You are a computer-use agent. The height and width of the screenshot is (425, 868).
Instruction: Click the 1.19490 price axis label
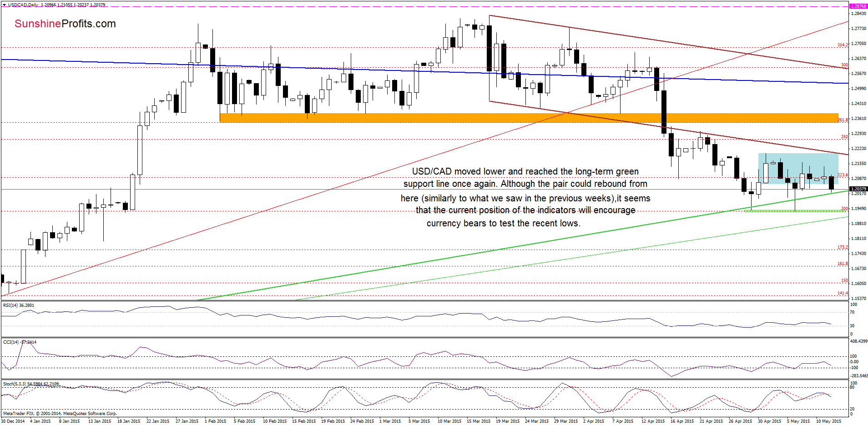pos(858,209)
